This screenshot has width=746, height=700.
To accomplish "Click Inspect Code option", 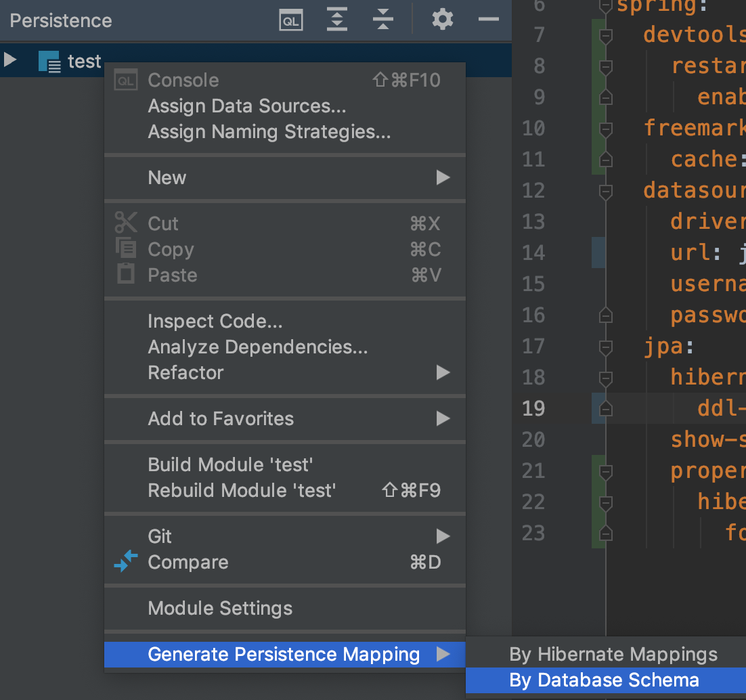I will pos(215,321).
